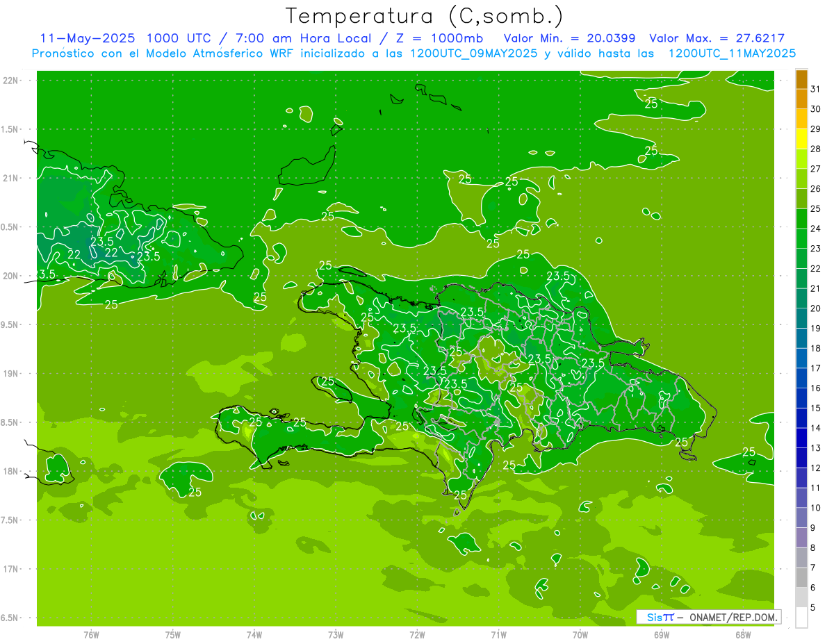The height and width of the screenshot is (644, 834).
Task: Click the color scale value label "5"
Action: pyautogui.click(x=813, y=608)
